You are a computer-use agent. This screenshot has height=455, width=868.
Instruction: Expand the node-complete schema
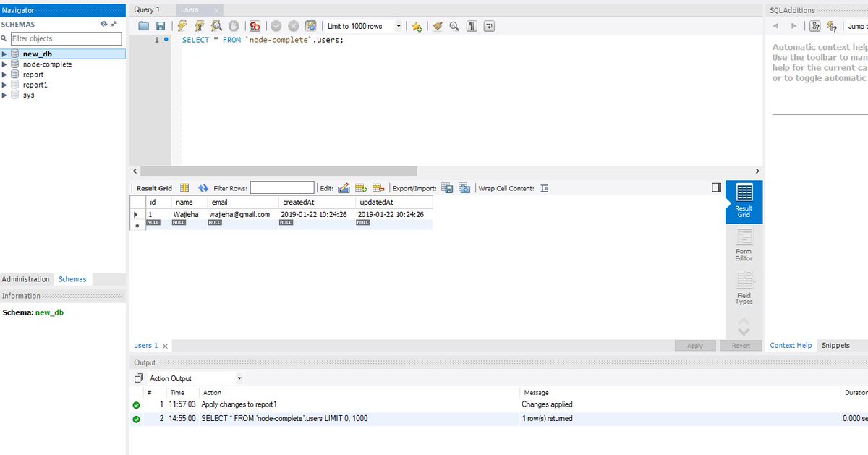tap(4, 64)
